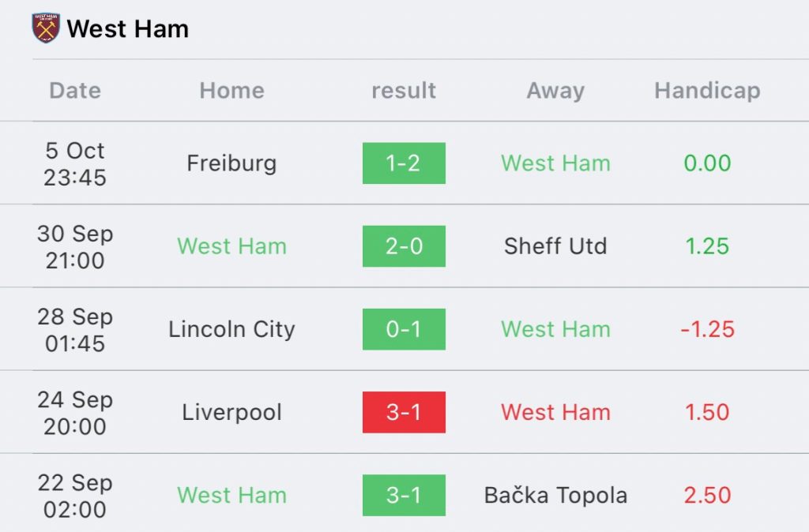
Task: Select the 5 Oct 23:45 match date
Action: point(75,164)
